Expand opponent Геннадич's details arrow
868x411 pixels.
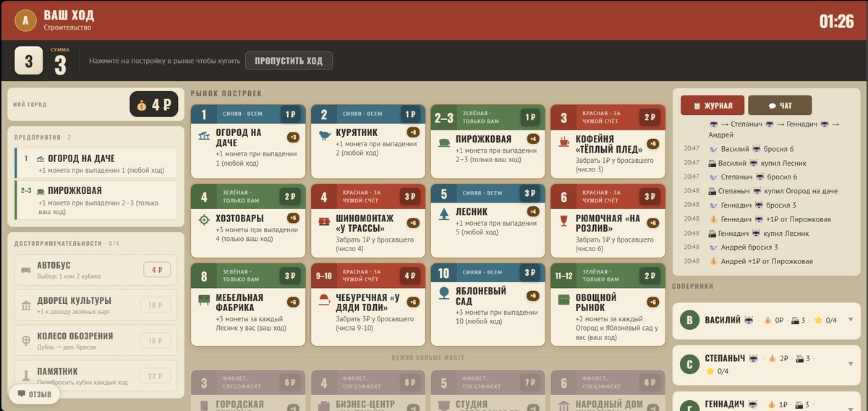[851, 404]
